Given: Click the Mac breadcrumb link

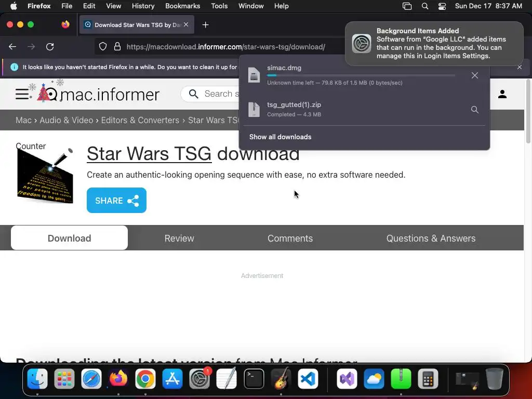Looking at the screenshot, I should [23, 120].
